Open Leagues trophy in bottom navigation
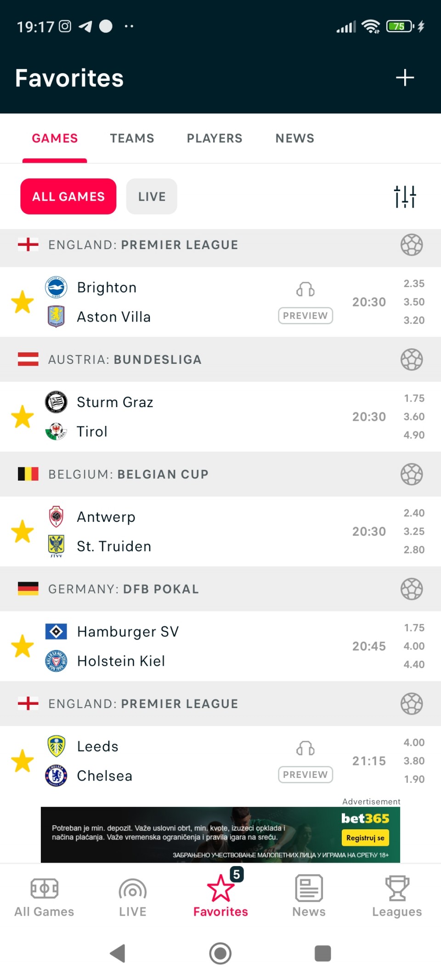 (x=397, y=896)
